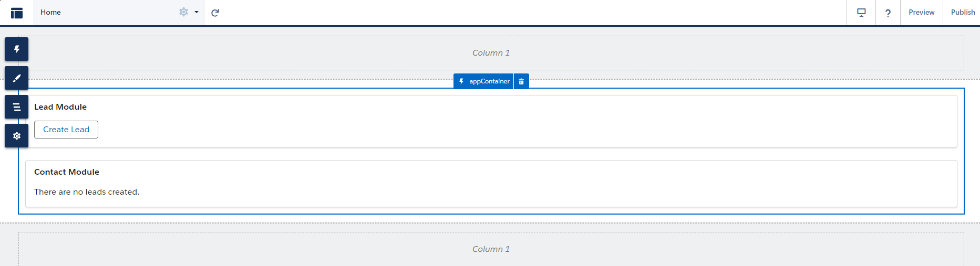980x266 pixels.
Task: Open the Help question mark menu
Action: [888, 13]
